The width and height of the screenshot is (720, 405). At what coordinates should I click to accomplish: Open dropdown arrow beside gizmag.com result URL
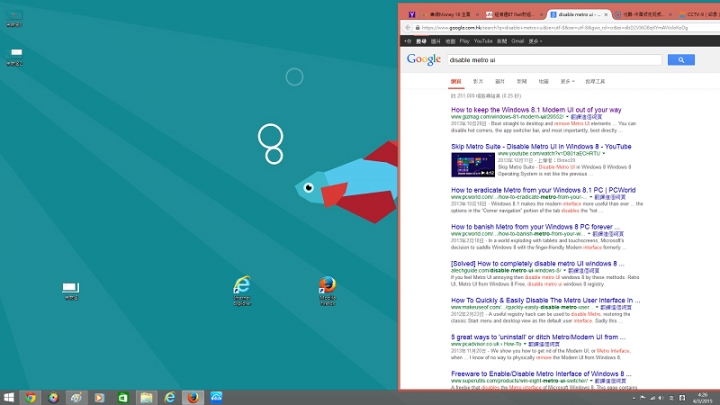tap(567, 117)
